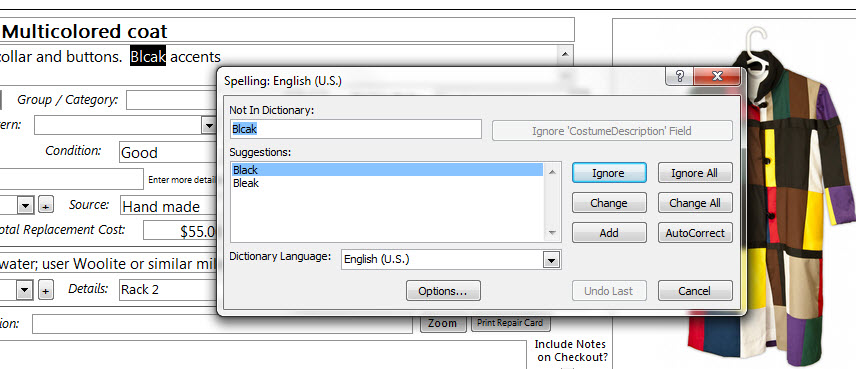The height and width of the screenshot is (369, 856).
Task: Click the Change button
Action: [x=609, y=203]
